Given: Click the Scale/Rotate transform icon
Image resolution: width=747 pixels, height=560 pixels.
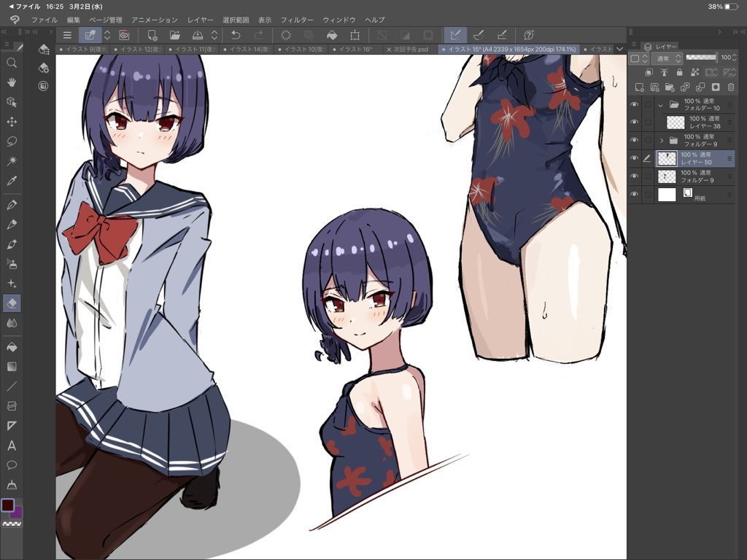Looking at the screenshot, I should click(355, 35).
